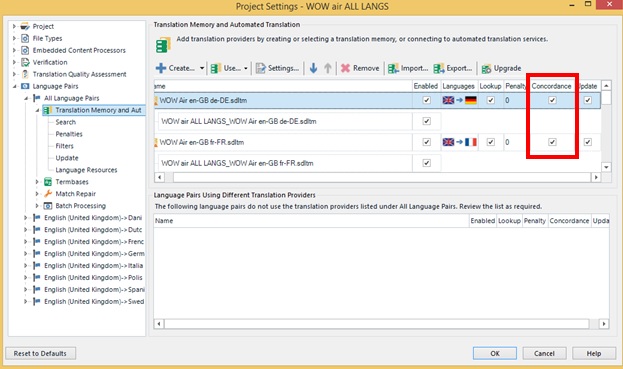Toggle Enabled for WOW Air en-GB de-DE.sdltm
This screenshot has height=369, width=623.
point(426,100)
